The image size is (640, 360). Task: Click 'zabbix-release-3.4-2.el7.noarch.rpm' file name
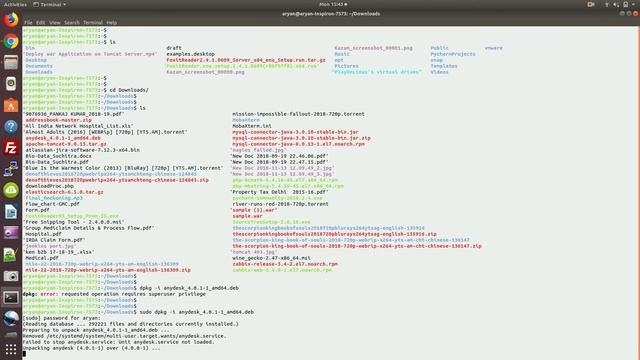pos(285,264)
